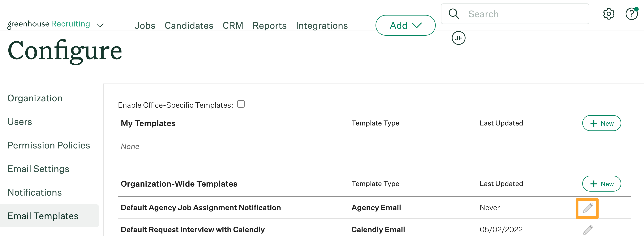Enable Office-Specific Templates checkbox
The width and height of the screenshot is (644, 236).
click(241, 104)
